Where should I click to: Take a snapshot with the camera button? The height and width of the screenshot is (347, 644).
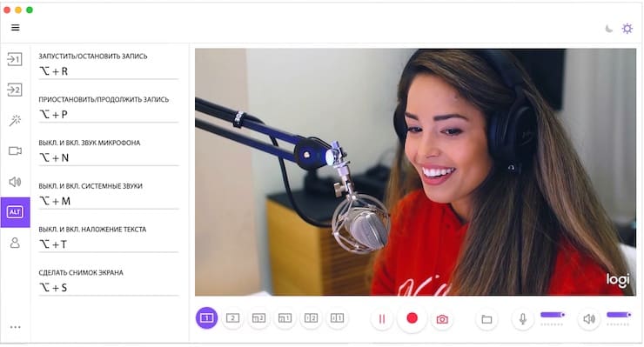pos(442,318)
